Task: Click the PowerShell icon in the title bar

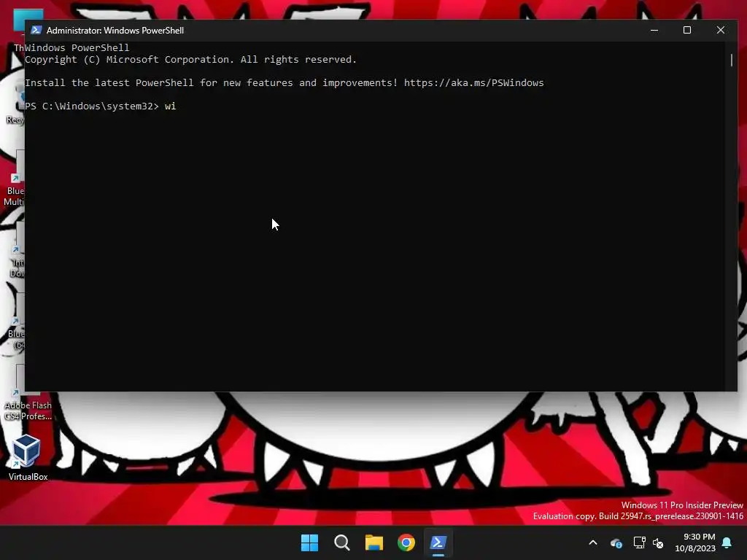Action: pos(36,30)
